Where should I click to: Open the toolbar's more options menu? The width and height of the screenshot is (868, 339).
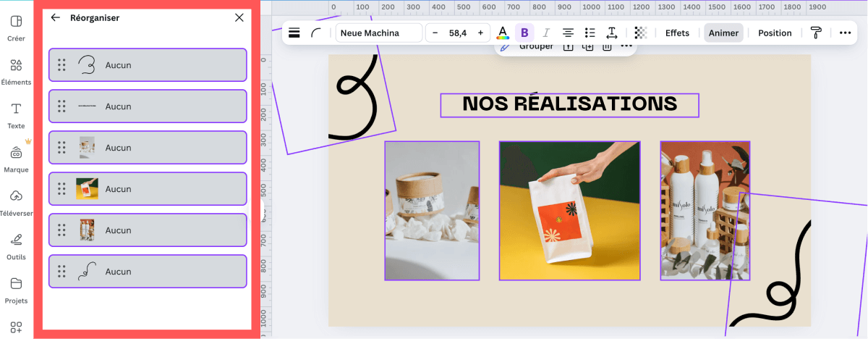click(846, 33)
